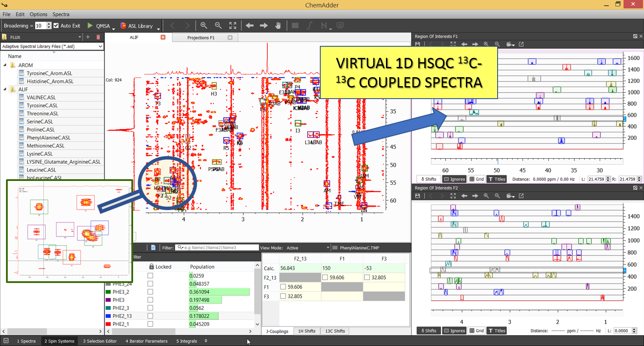Click the zoom in magnifier in main toolbar
Viewport: 644px width, 346px height.
[204, 26]
